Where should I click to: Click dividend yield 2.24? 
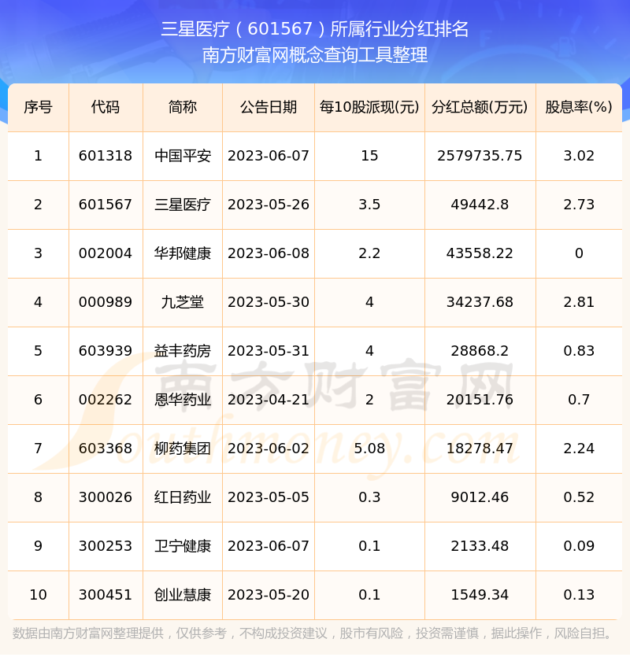tap(579, 449)
